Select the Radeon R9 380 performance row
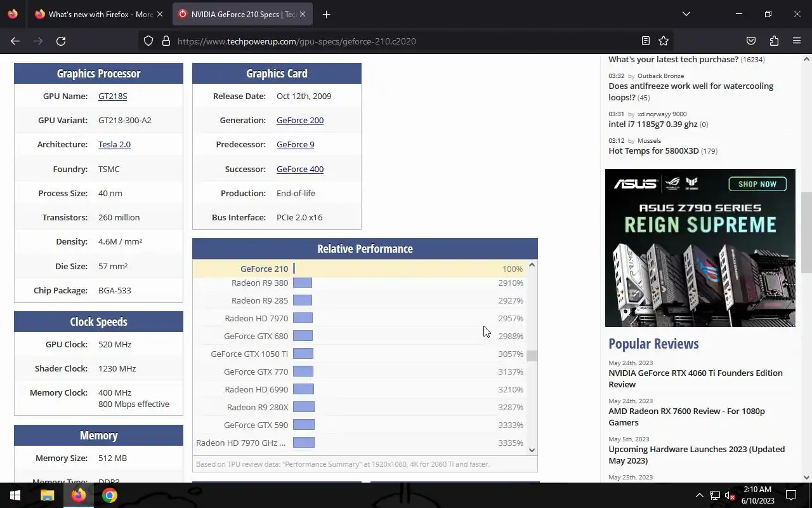The image size is (812, 508). click(360, 283)
